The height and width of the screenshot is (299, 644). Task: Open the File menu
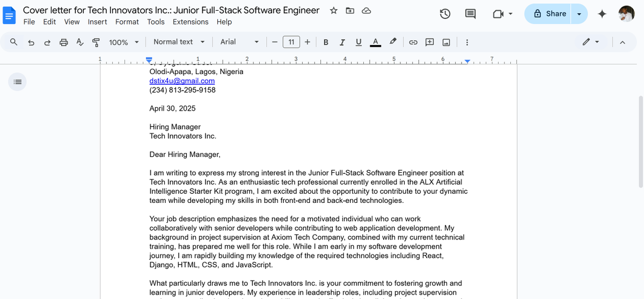(29, 21)
